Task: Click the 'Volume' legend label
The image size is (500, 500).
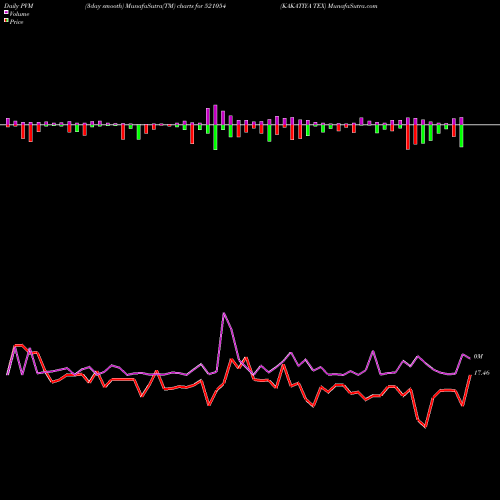Action: pos(19,14)
